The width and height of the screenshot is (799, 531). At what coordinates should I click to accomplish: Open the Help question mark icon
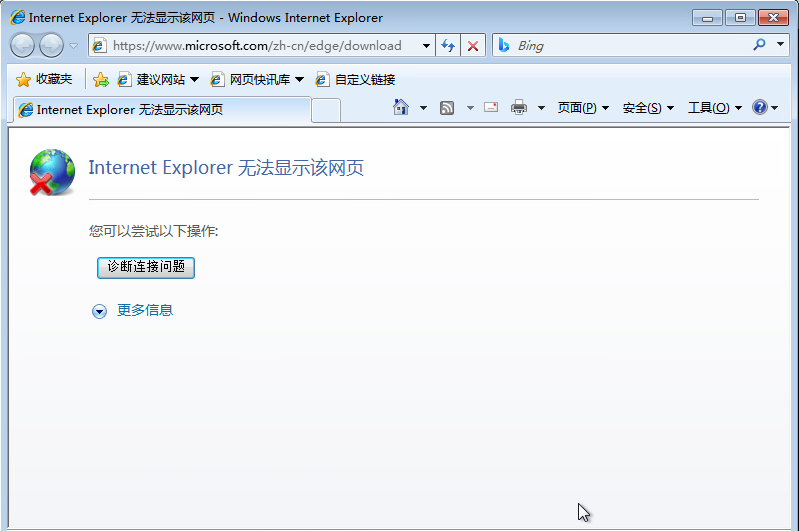coord(760,108)
